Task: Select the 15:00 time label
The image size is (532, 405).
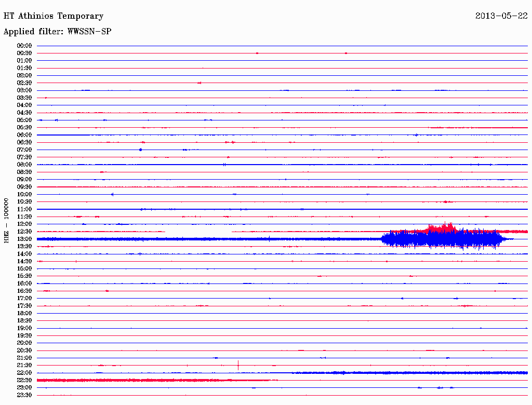Action: point(24,268)
